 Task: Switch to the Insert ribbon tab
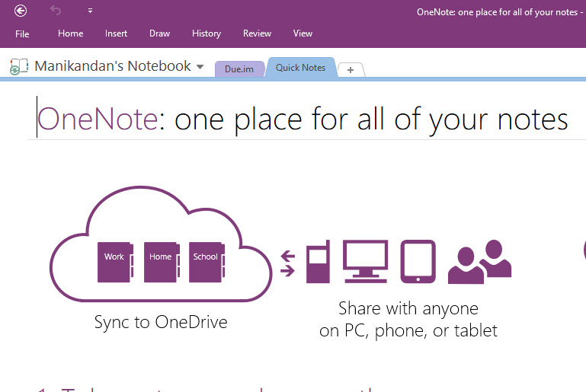(117, 33)
